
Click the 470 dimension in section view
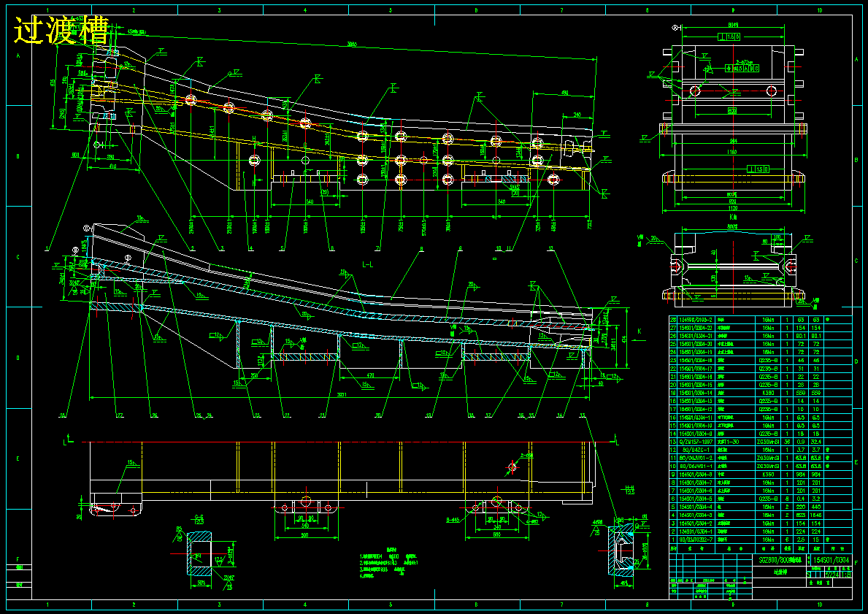[370, 375]
